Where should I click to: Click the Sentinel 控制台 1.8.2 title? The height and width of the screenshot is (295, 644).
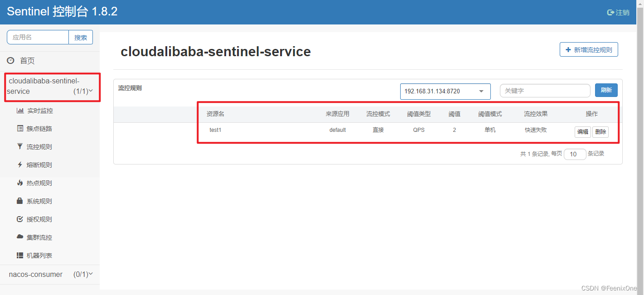pyautogui.click(x=62, y=12)
